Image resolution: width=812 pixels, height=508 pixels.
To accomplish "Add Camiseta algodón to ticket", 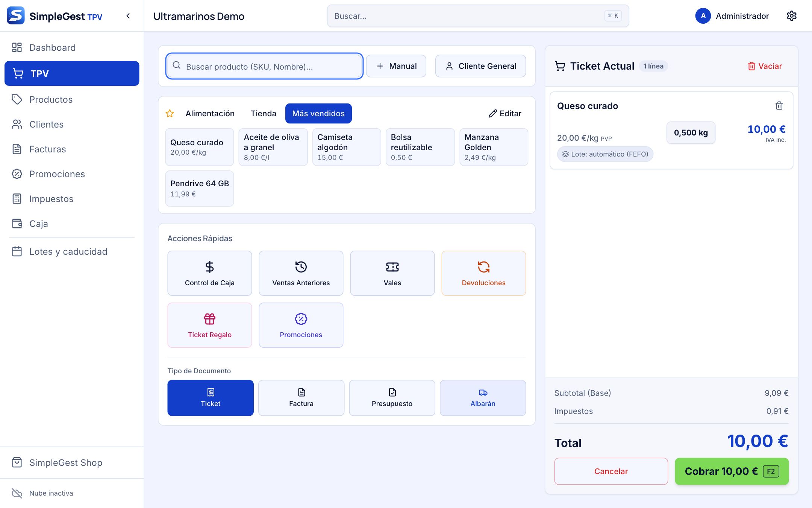I will [347, 147].
